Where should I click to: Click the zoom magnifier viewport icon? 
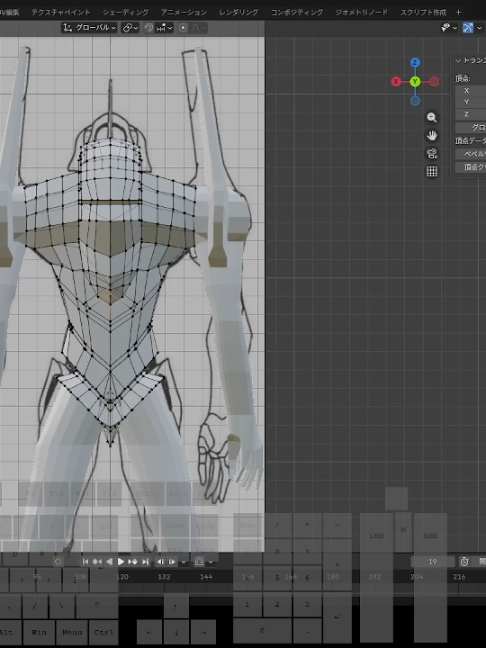(x=432, y=117)
